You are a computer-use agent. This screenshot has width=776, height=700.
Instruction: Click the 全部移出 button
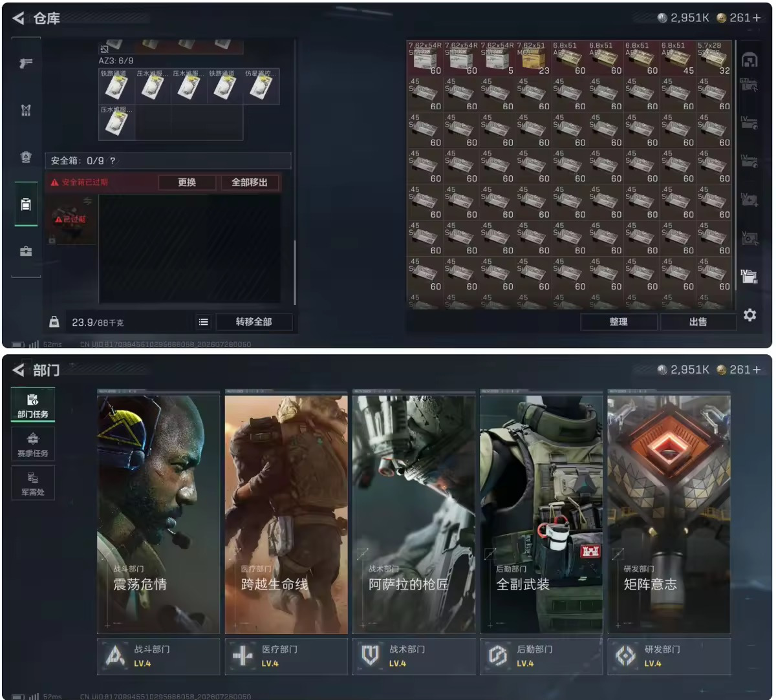(x=250, y=182)
